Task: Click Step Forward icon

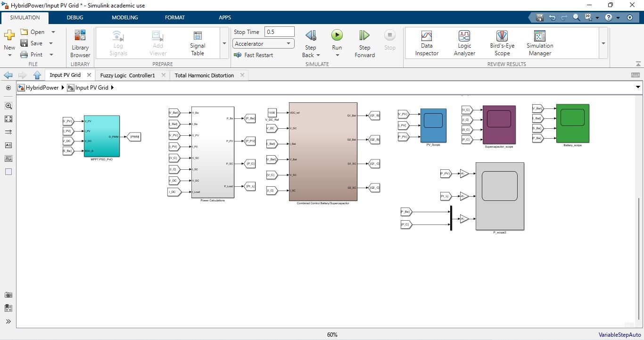Action: (364, 36)
